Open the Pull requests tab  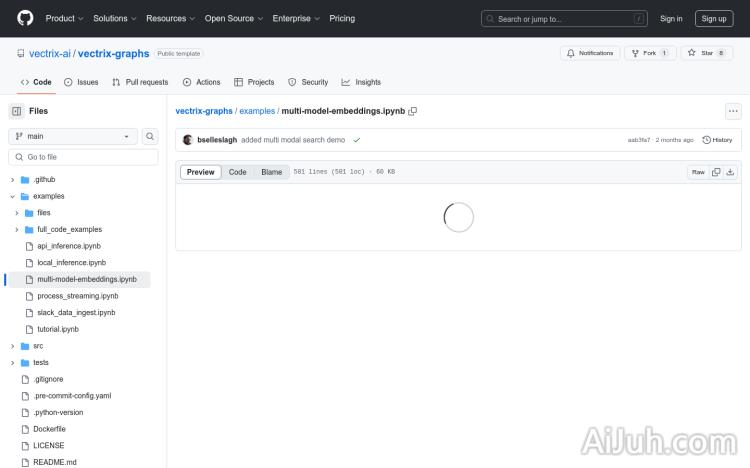140,82
